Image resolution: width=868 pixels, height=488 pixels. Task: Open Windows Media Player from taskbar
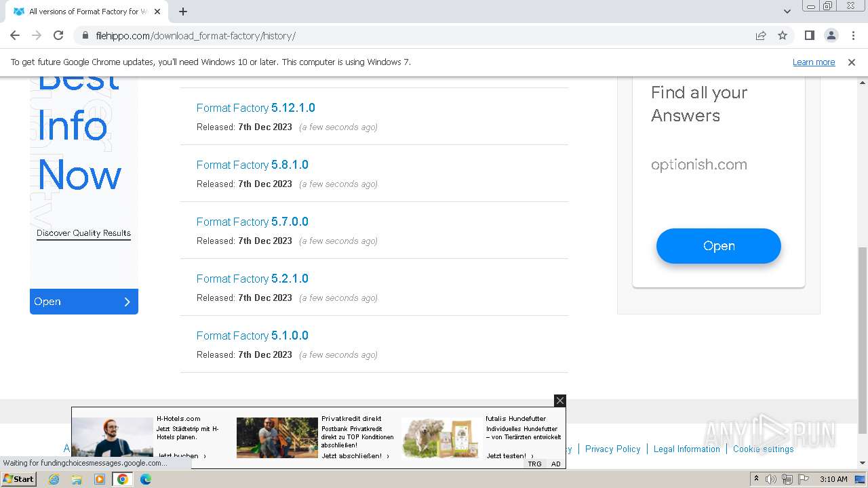[x=100, y=479]
